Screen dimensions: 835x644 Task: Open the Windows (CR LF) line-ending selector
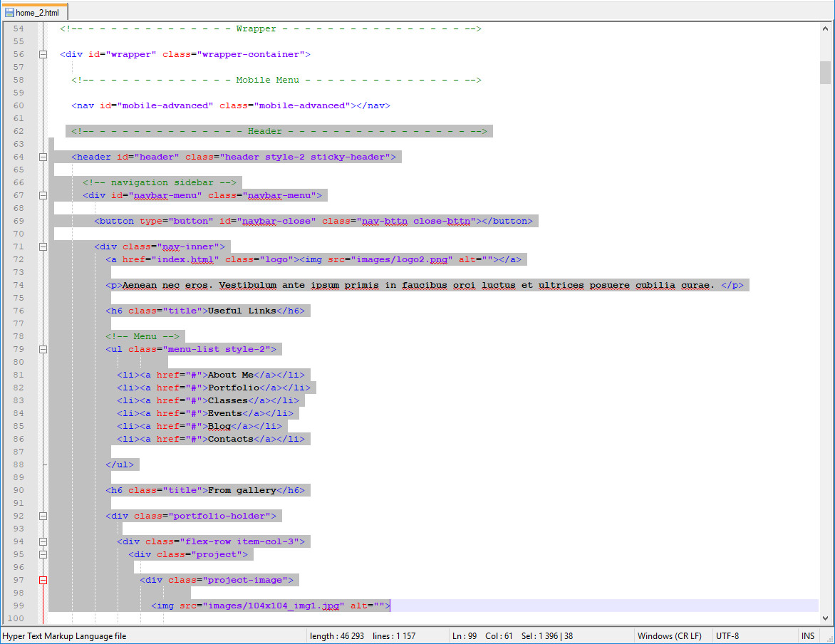pyautogui.click(x=669, y=635)
